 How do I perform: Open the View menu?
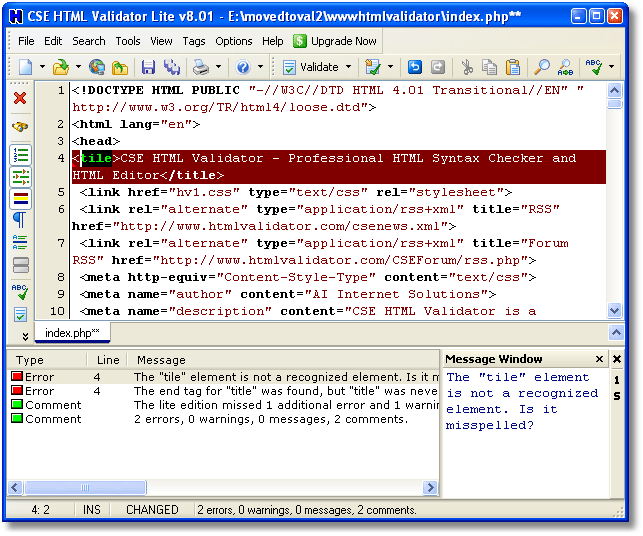[x=161, y=41]
